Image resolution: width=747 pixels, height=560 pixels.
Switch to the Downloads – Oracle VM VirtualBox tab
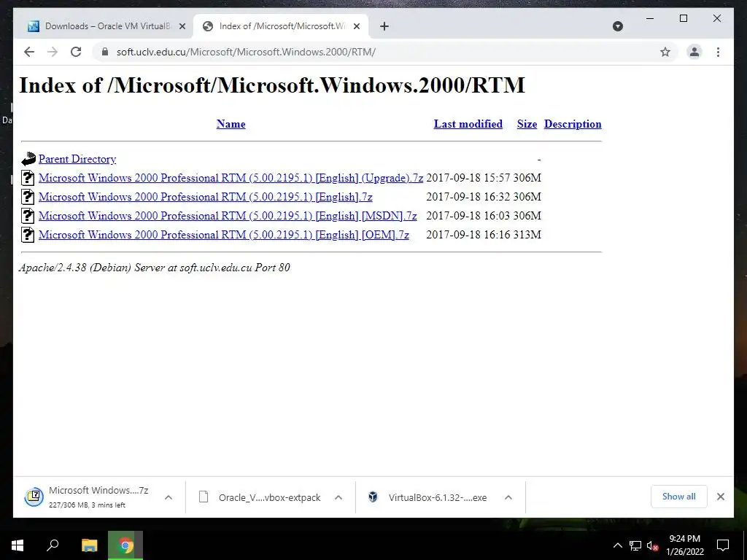(106, 26)
